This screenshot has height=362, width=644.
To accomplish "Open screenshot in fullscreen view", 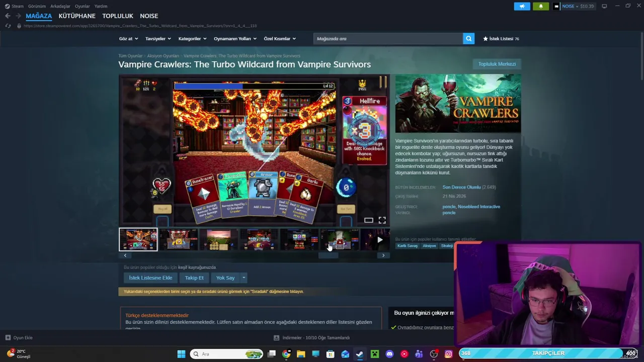I will [382, 220].
